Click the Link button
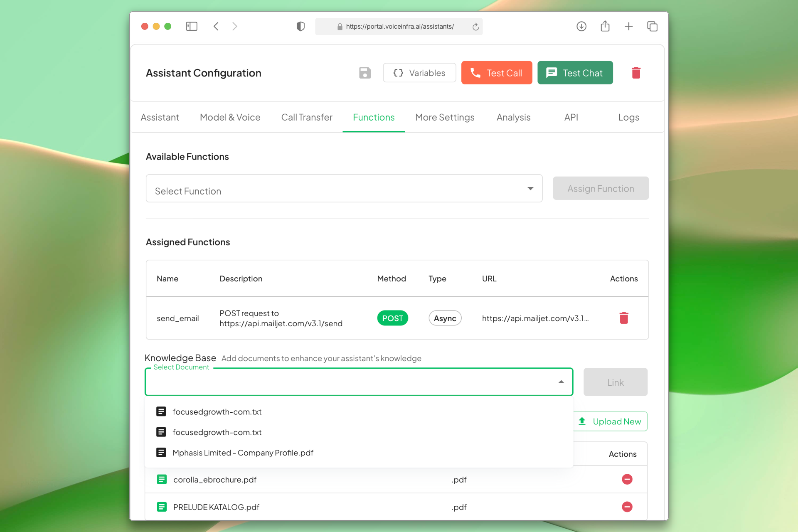This screenshot has height=532, width=798. 615,382
